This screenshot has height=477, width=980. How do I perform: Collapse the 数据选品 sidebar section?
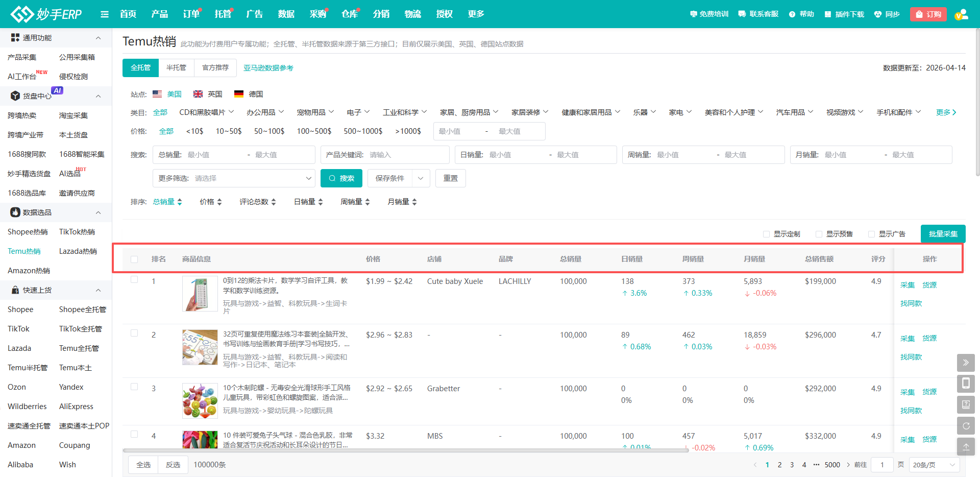[99, 212]
